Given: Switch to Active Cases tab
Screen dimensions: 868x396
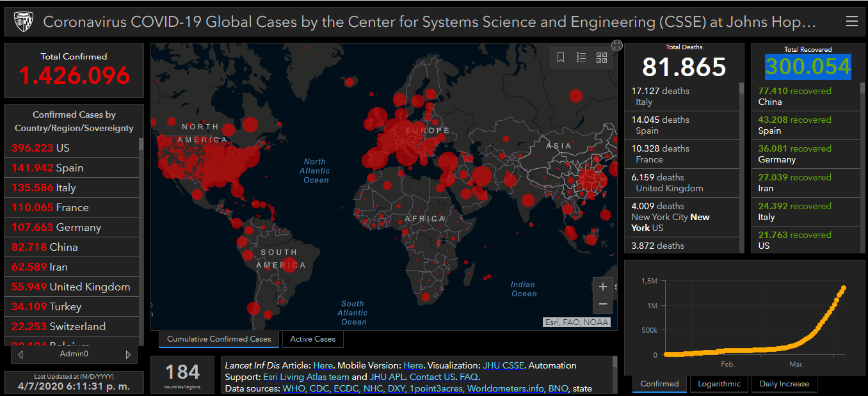Looking at the screenshot, I should click(312, 339).
